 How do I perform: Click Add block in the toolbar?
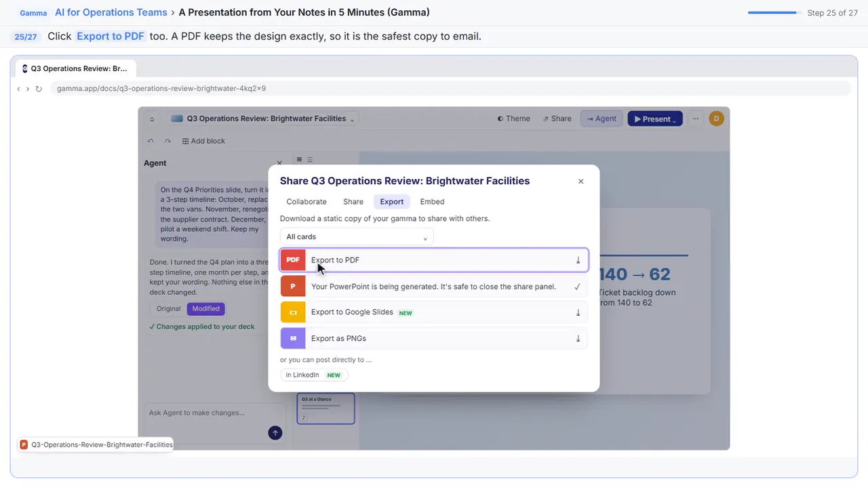coord(203,141)
